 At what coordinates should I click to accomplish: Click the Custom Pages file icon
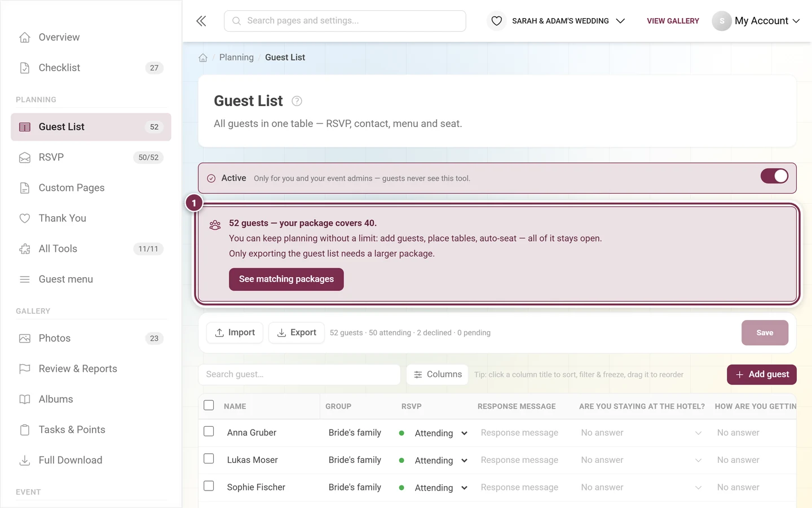pos(25,188)
